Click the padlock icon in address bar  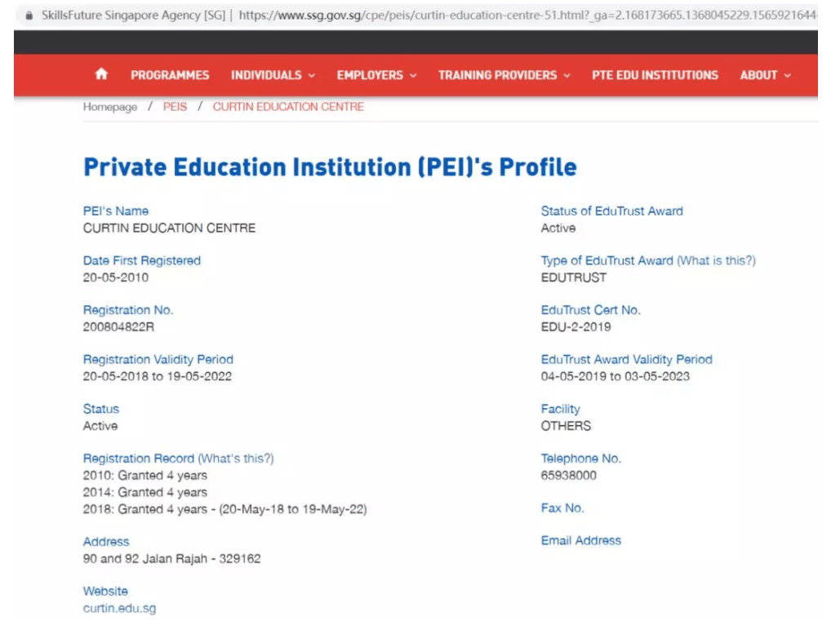coord(29,15)
